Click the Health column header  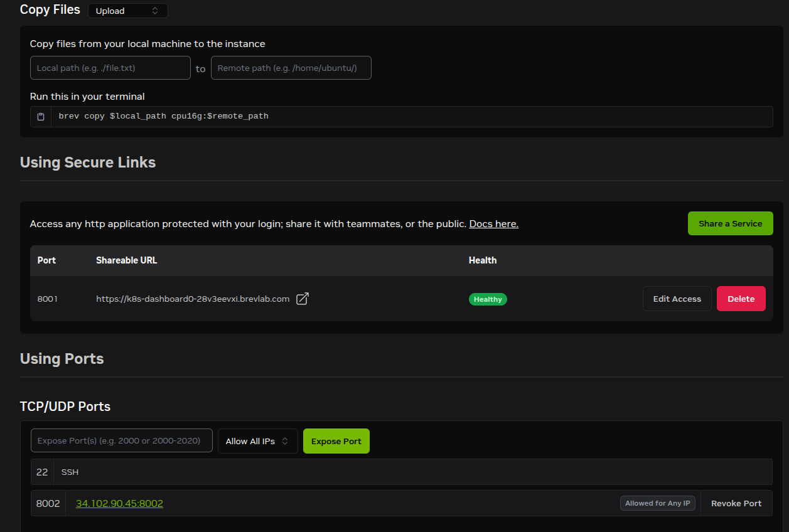483,260
